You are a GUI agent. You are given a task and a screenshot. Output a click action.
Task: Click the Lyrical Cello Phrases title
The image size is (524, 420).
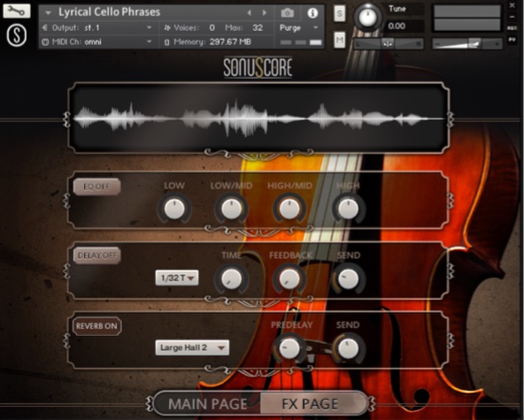point(109,12)
